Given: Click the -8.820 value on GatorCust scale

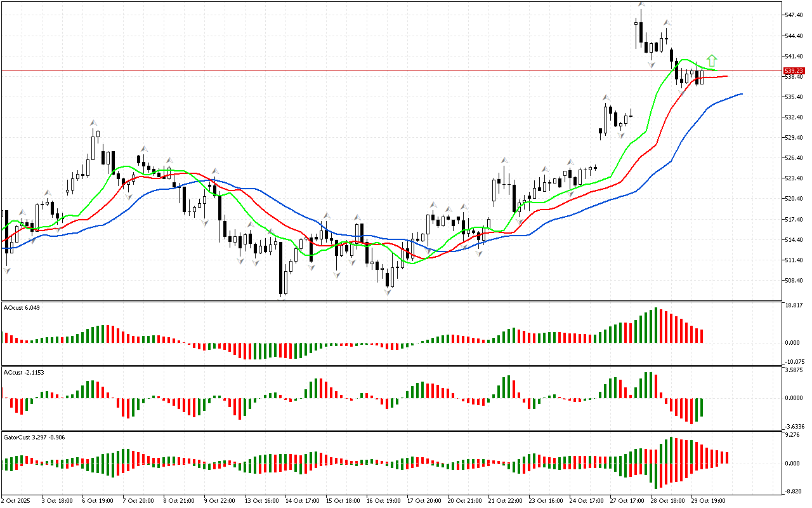Looking at the screenshot, I should point(794,491).
